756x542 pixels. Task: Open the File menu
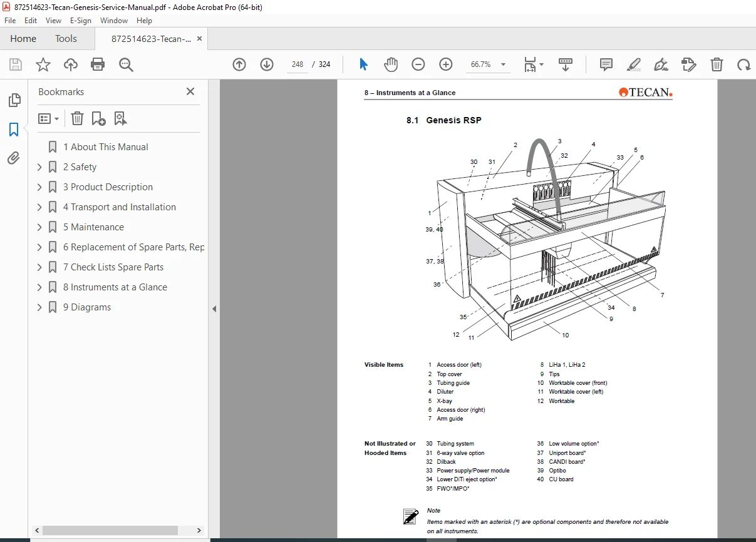coord(10,21)
